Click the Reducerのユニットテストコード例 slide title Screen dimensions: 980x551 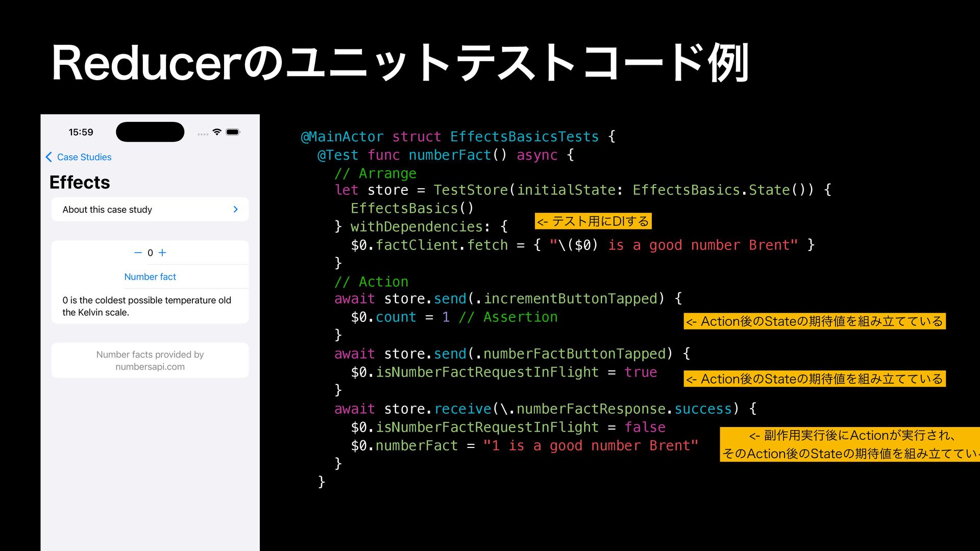400,63
